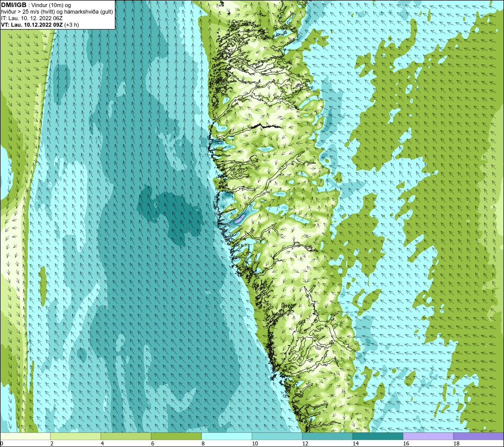Click "VT: Lau. 10.12.2022 09Z (+3 h)"

pos(40,25)
